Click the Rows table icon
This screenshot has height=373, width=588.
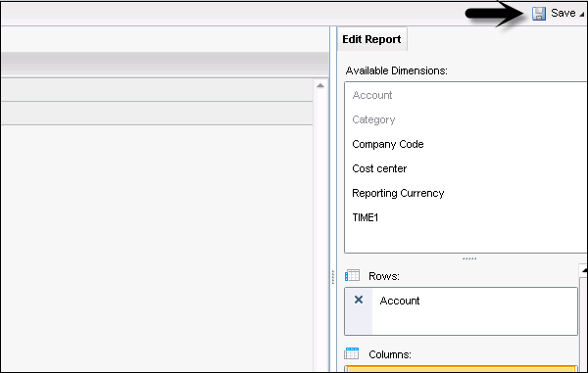tap(352, 276)
